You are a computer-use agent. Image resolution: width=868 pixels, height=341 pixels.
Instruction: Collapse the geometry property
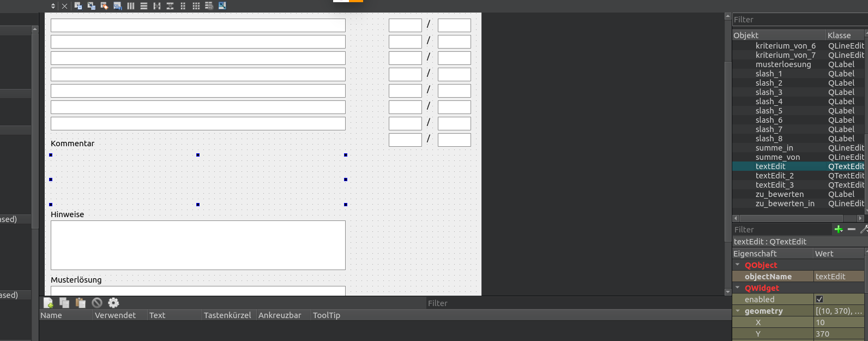pyautogui.click(x=738, y=311)
